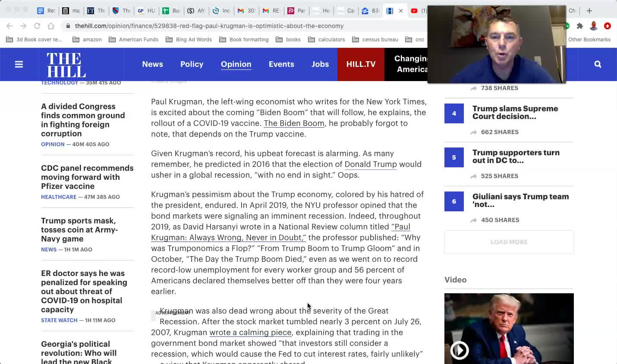
Task: Open Other Bookmarks folder
Action: pos(589,39)
